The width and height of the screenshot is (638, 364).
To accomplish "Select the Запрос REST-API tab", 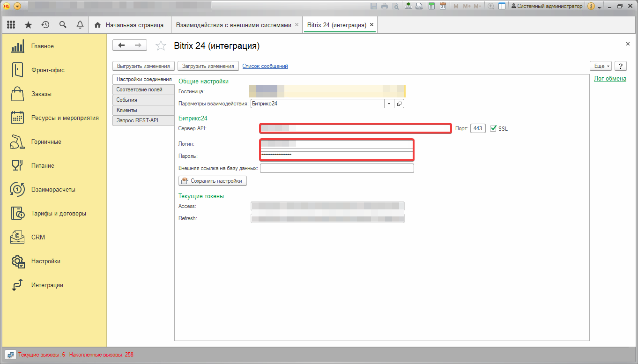I will click(x=144, y=120).
